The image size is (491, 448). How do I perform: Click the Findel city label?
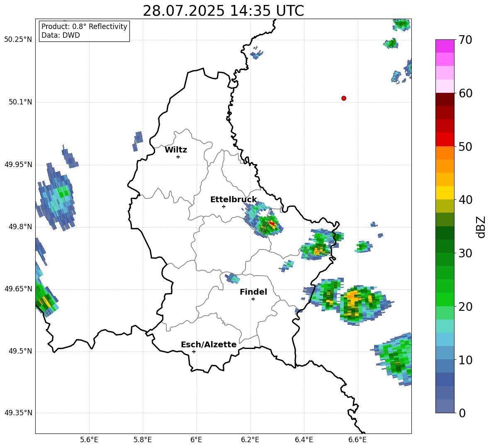tap(253, 292)
